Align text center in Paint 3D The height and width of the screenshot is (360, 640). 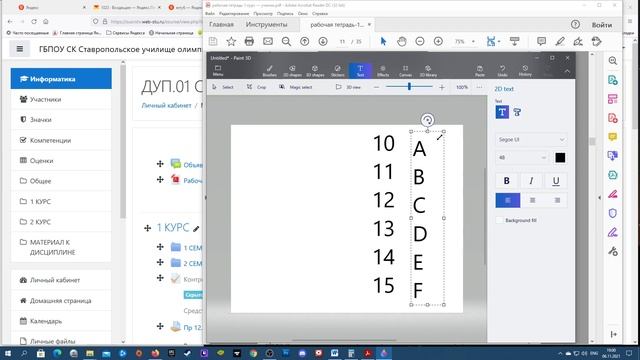[x=532, y=200]
